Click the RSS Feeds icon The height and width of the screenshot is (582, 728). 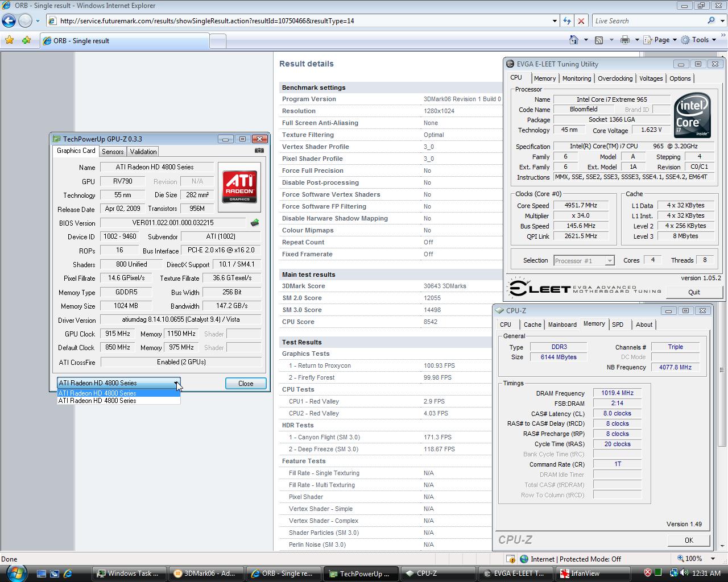(x=599, y=40)
